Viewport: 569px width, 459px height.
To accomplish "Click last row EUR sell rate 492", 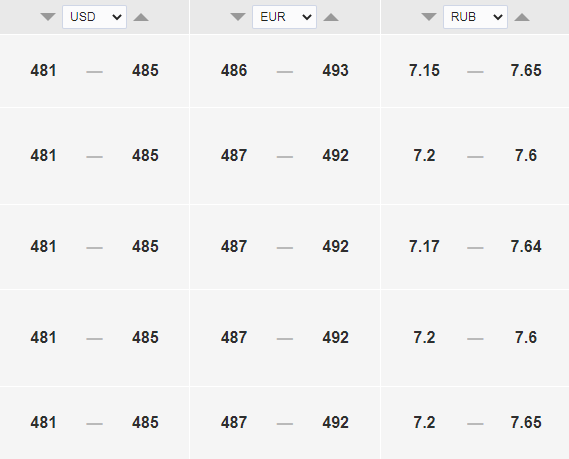I will (336, 422).
